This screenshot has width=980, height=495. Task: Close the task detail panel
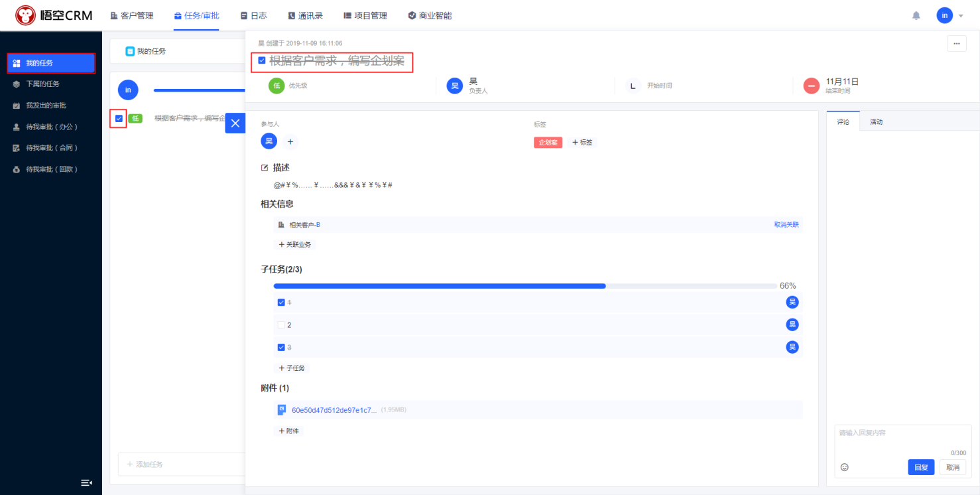pyautogui.click(x=235, y=123)
